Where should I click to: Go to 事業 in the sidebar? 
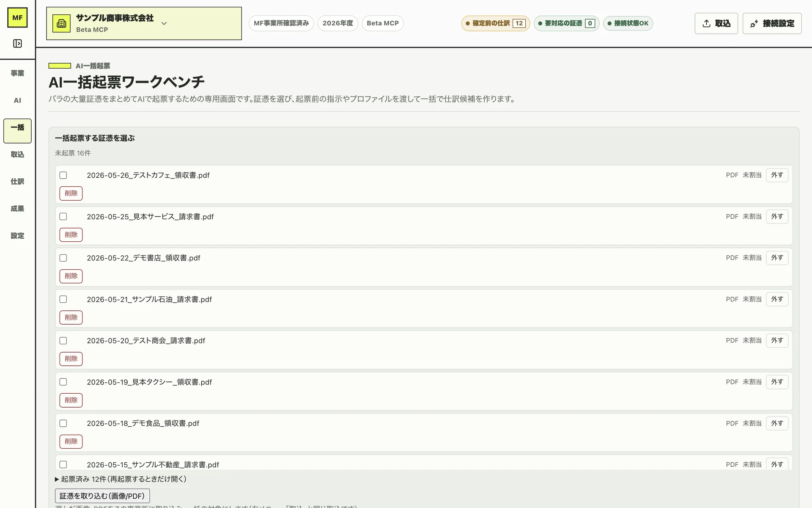[17, 73]
